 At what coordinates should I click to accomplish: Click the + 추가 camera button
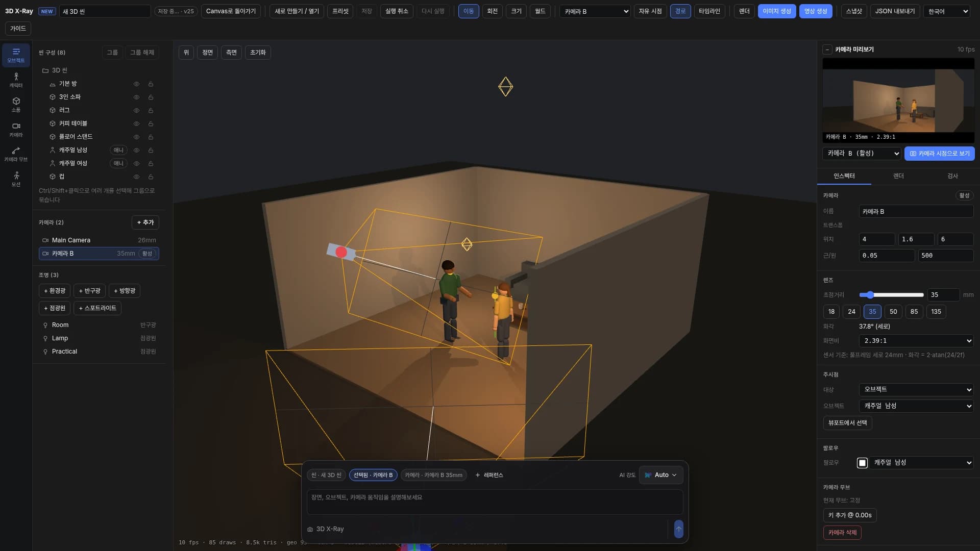tap(145, 222)
